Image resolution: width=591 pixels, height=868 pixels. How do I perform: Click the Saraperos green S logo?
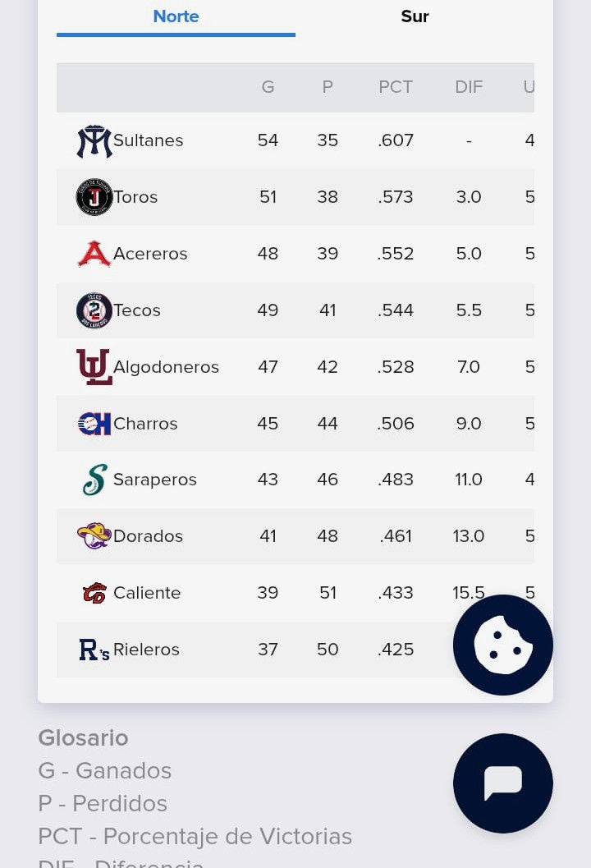coord(94,480)
